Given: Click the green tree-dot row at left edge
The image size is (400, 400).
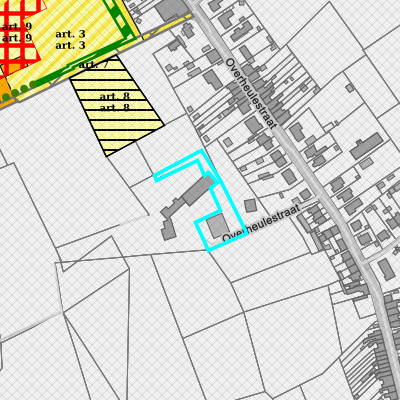Looking at the screenshot, I should pyautogui.click(x=17, y=91).
